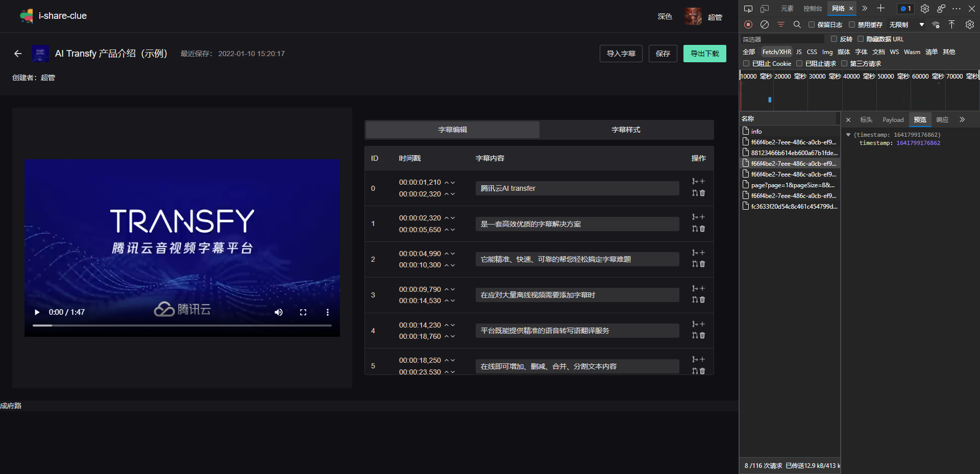The height and width of the screenshot is (474, 980).
Task: Enter fullscreen mode on video player
Action: (303, 312)
